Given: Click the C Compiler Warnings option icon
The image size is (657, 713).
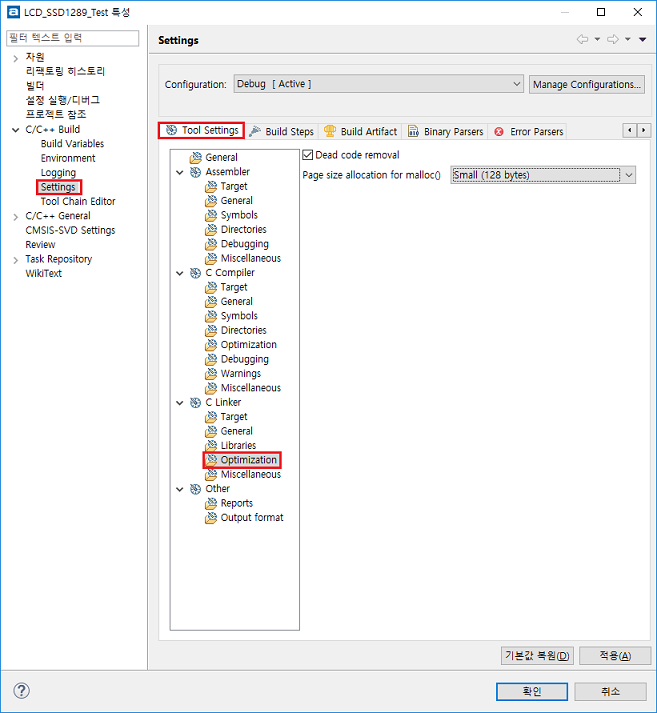Looking at the screenshot, I should pos(211,374).
